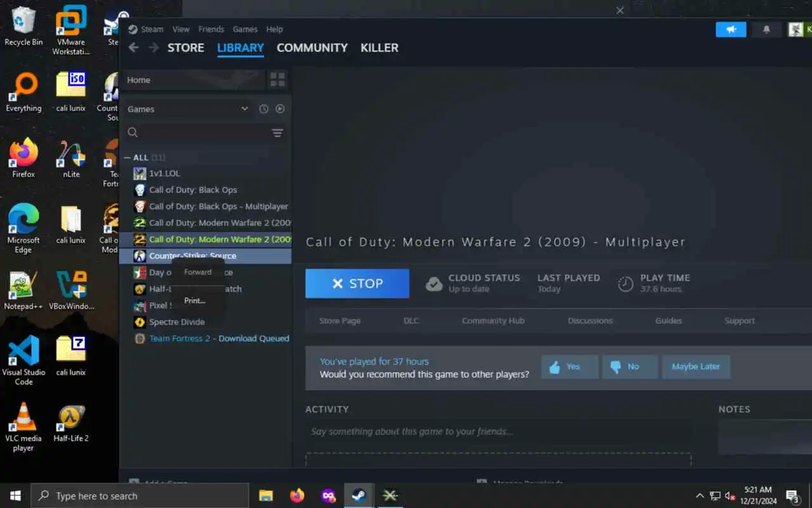
Task: Open the DLC link
Action: (x=411, y=321)
